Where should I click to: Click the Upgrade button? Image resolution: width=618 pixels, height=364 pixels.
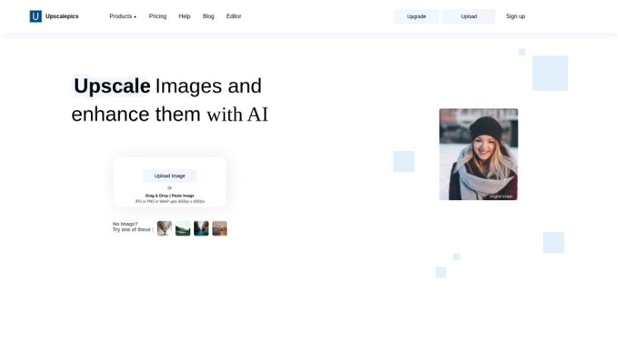tap(416, 17)
